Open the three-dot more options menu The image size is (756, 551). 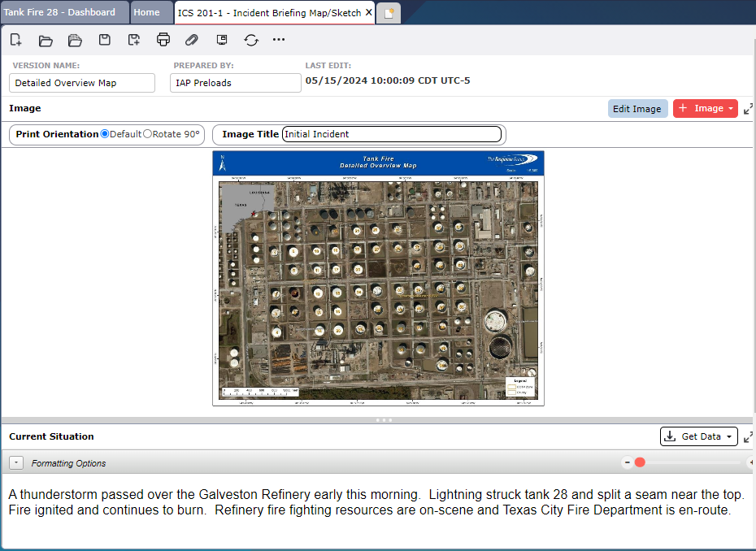pos(279,40)
